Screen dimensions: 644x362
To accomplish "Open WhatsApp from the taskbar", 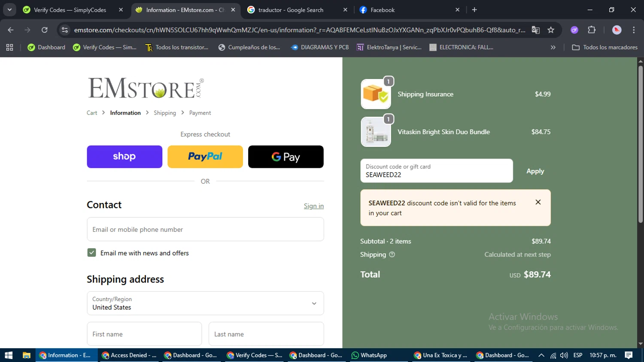I will [x=369, y=355].
